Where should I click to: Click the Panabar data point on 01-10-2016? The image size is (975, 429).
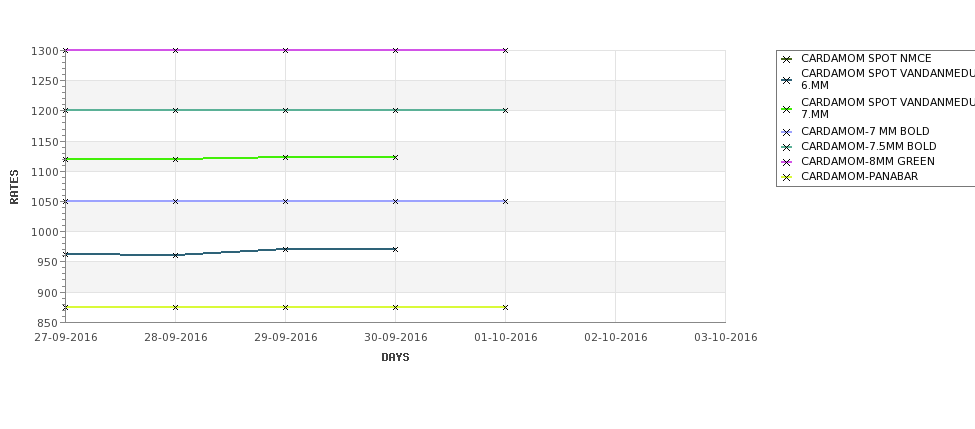click(x=506, y=307)
